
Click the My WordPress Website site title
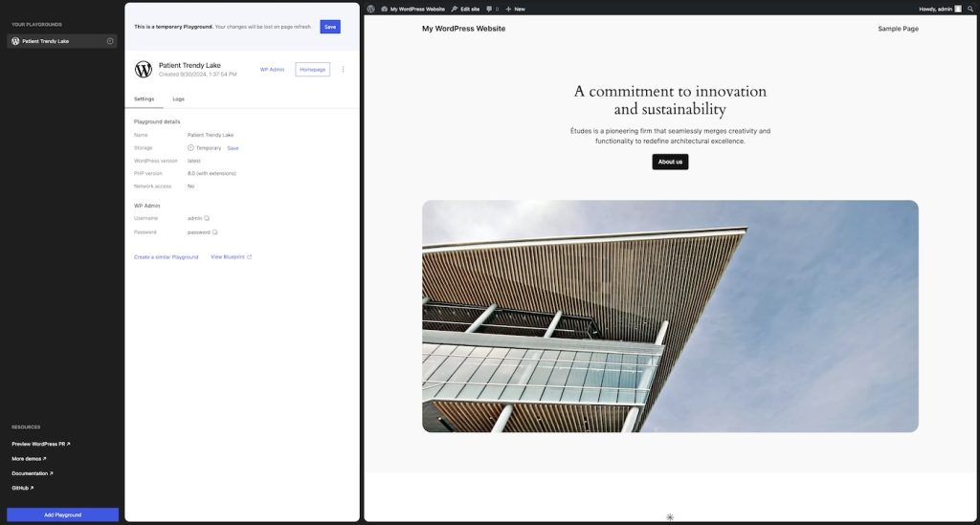click(x=464, y=29)
